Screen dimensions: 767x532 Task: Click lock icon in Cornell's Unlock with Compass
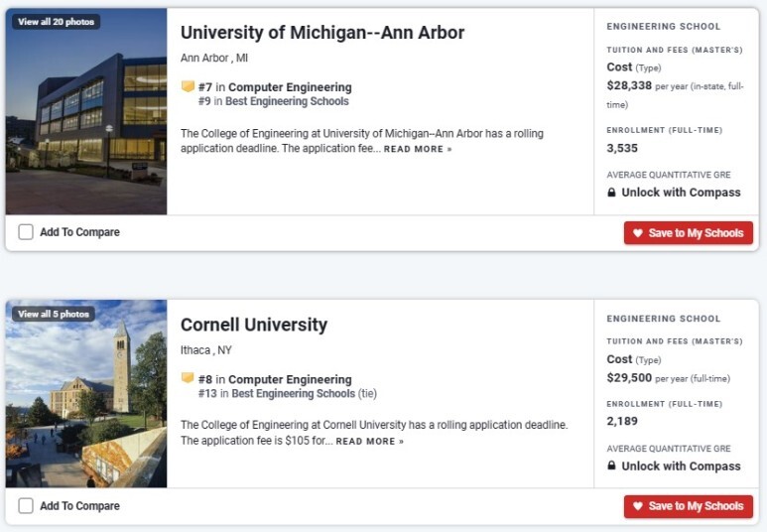click(x=611, y=465)
